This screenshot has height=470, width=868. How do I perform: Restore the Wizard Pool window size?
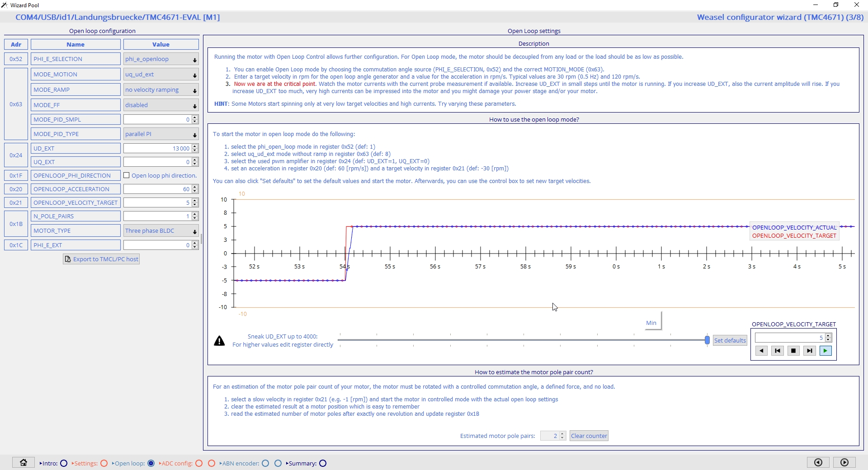pos(836,5)
